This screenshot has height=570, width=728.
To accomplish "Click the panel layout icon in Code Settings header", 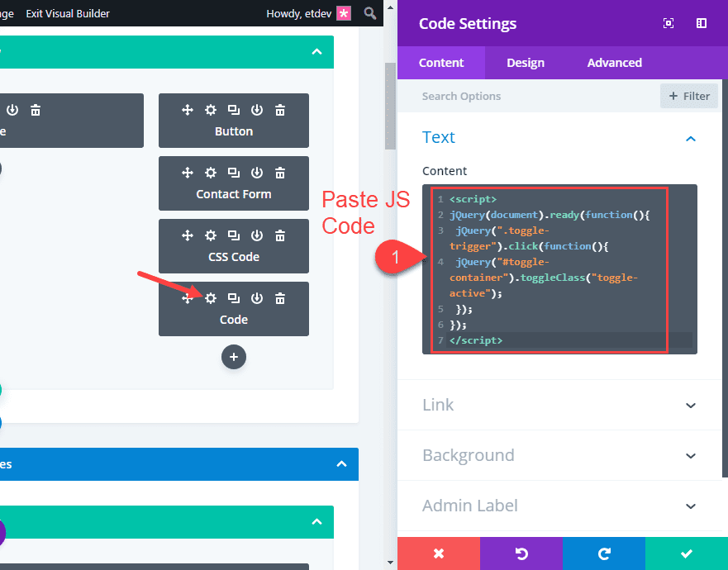I will click(701, 23).
